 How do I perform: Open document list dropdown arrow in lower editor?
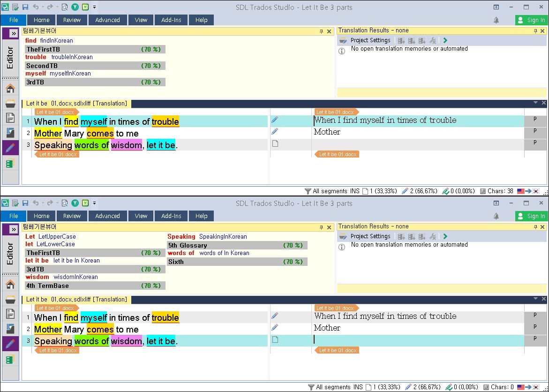(535, 299)
